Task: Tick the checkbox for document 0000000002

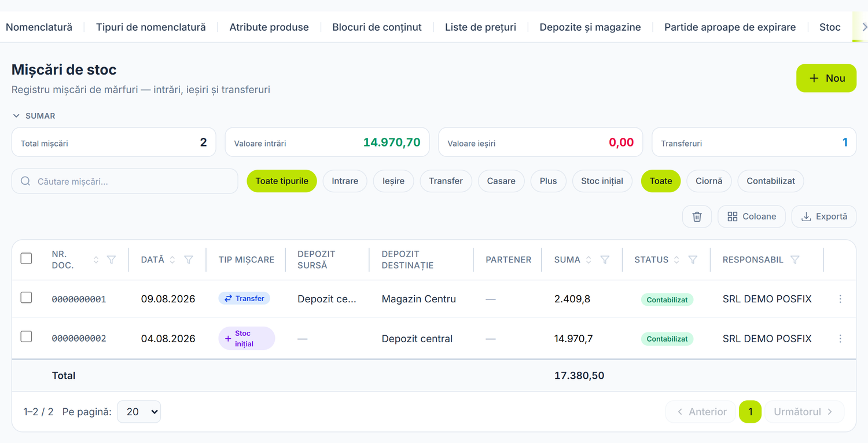Action: point(26,336)
